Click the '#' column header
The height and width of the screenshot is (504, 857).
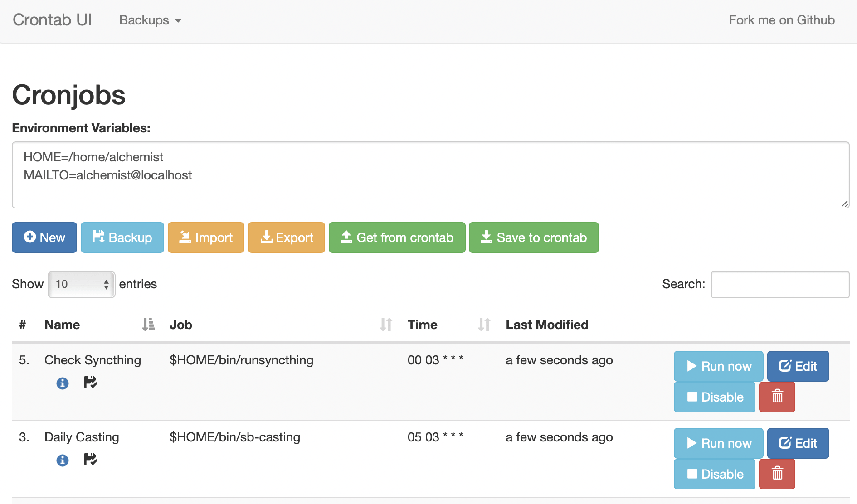tap(23, 325)
